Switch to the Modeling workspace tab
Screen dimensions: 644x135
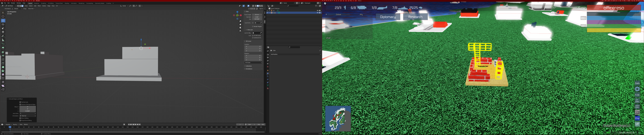pyautogui.click(x=37, y=3)
